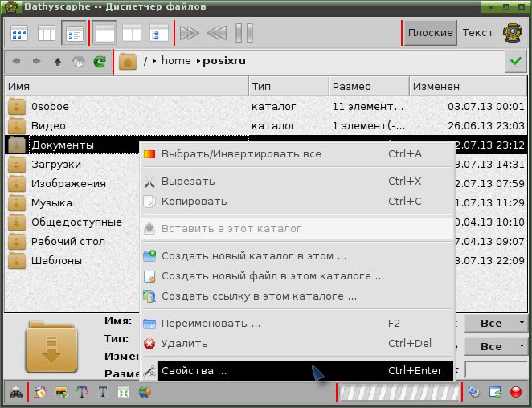
Task: Select dual-panel layout
Action: 132,33
